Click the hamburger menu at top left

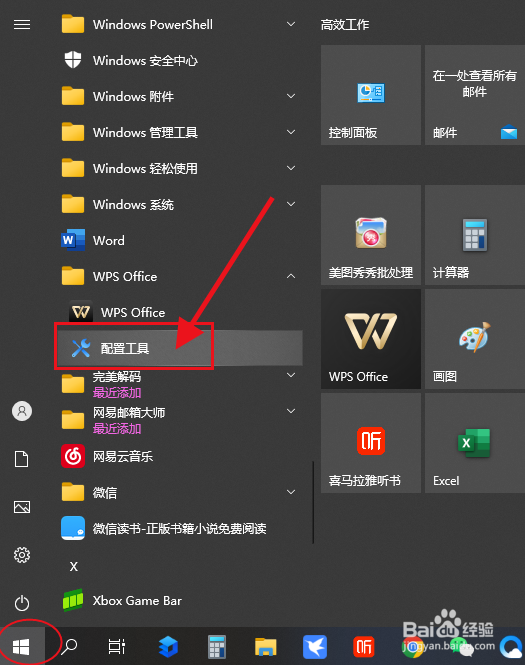coord(22,25)
